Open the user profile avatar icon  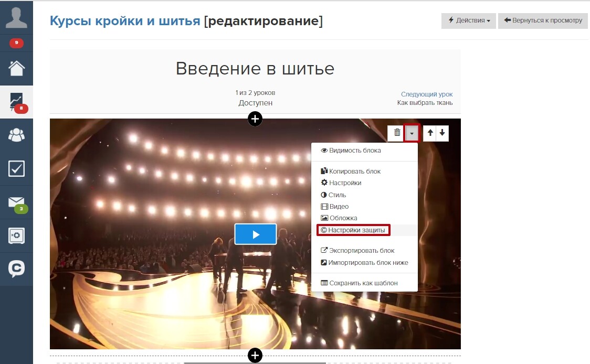[x=16, y=18]
